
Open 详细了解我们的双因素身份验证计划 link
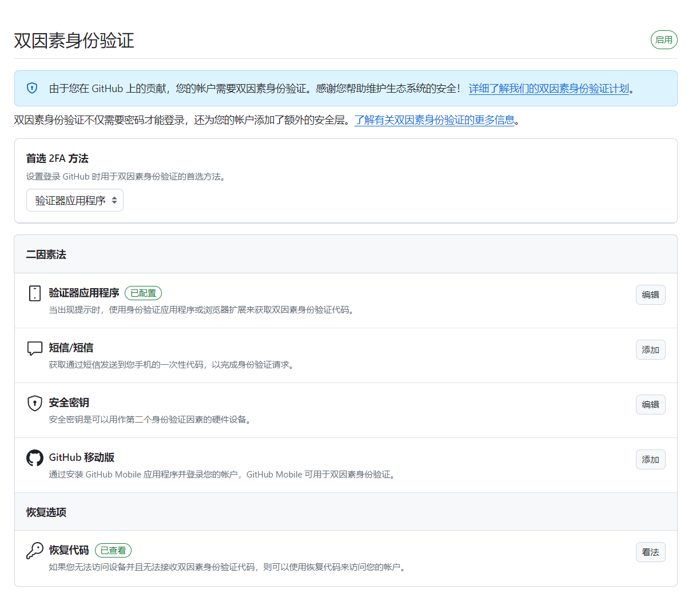coord(549,88)
